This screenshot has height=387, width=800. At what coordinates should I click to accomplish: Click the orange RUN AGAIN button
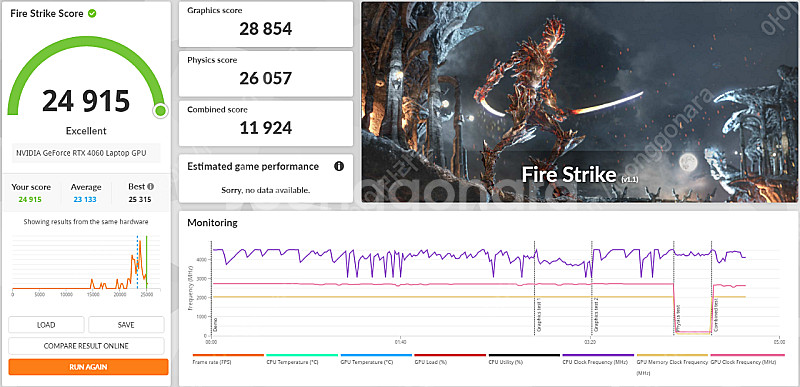point(88,367)
